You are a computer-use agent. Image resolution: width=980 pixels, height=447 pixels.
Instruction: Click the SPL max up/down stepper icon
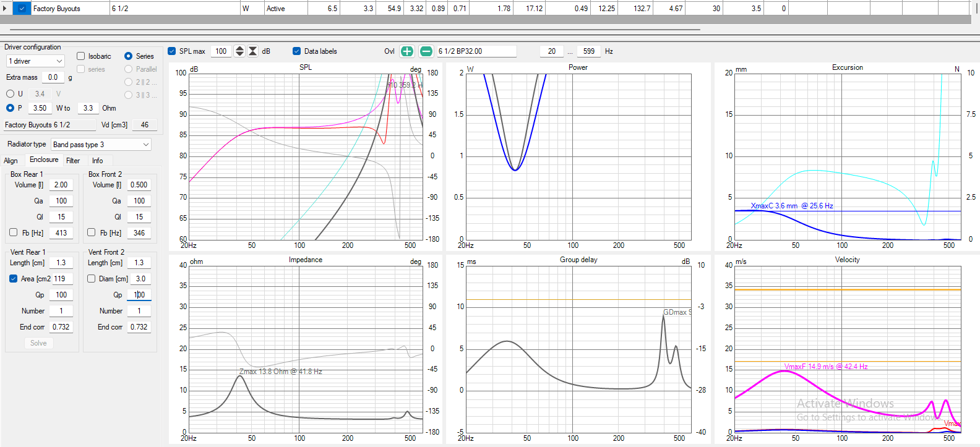pyautogui.click(x=239, y=51)
